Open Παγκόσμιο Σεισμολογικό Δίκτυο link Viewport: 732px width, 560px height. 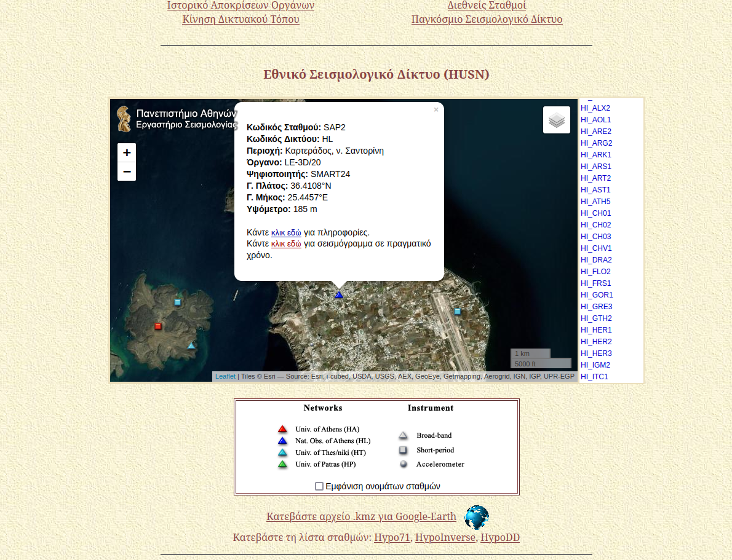(x=487, y=19)
